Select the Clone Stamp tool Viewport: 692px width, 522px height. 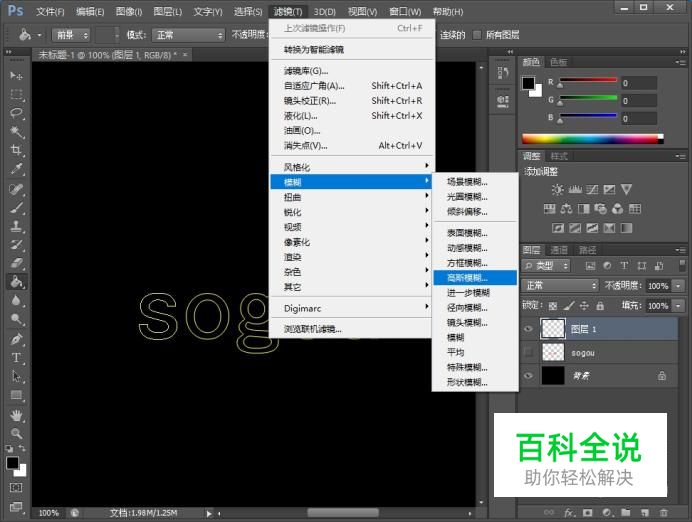click(x=16, y=226)
